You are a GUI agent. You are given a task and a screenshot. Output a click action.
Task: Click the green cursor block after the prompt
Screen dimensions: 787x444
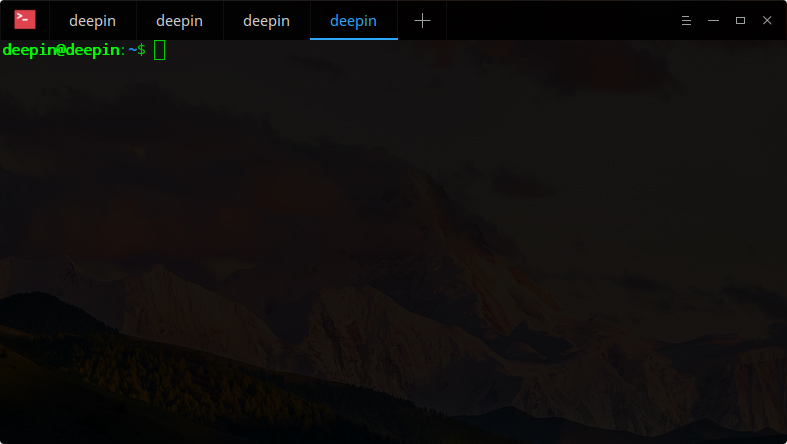click(x=160, y=50)
